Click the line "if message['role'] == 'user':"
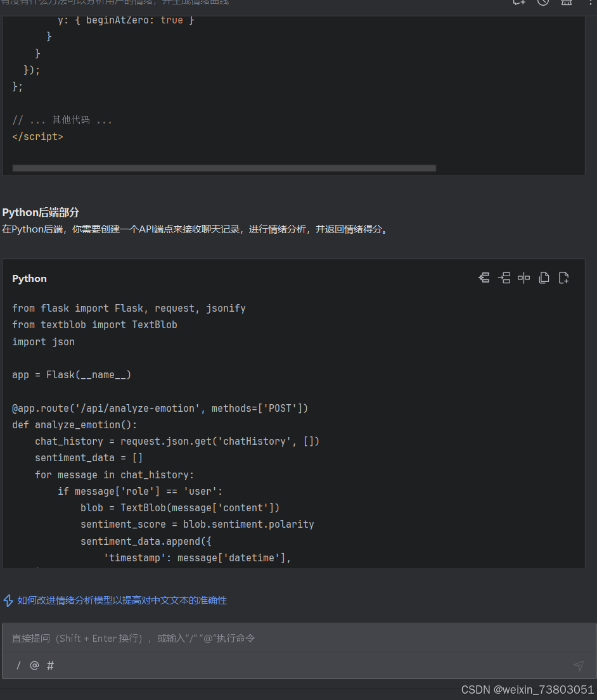Viewport: 597px width, 700px height. tap(140, 492)
